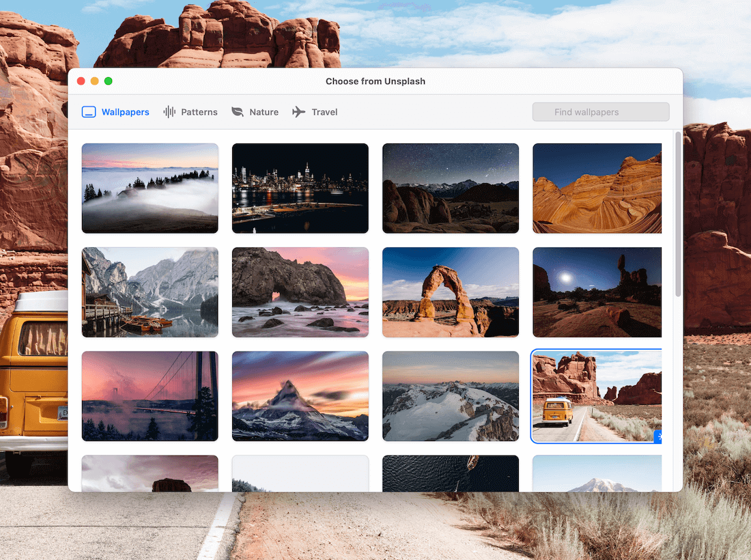The height and width of the screenshot is (560, 751).
Task: Open the Travel category
Action: click(324, 111)
